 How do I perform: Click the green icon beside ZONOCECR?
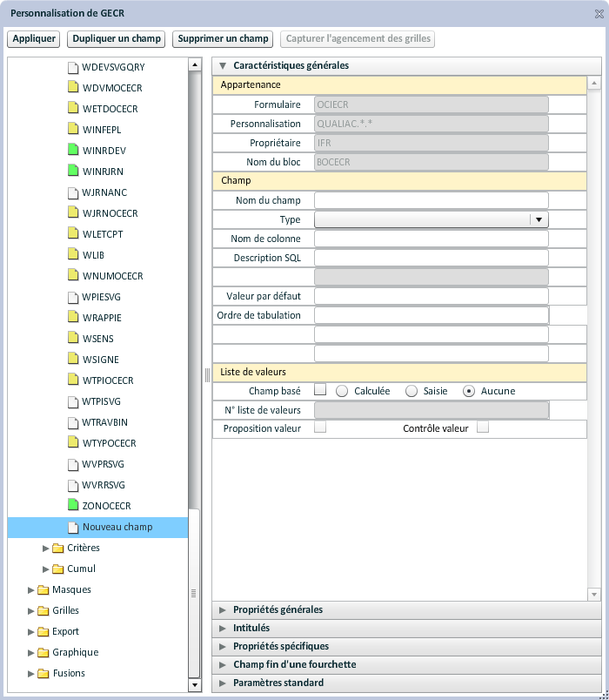click(x=74, y=506)
